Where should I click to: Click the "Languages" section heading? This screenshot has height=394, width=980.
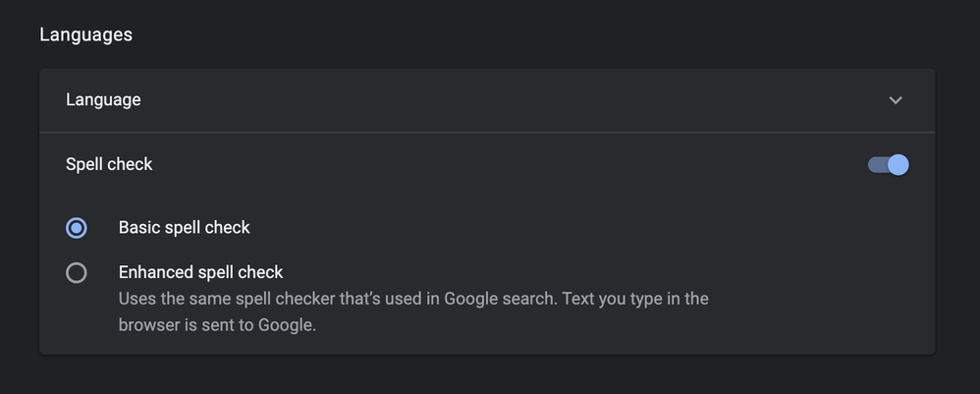[x=85, y=35]
